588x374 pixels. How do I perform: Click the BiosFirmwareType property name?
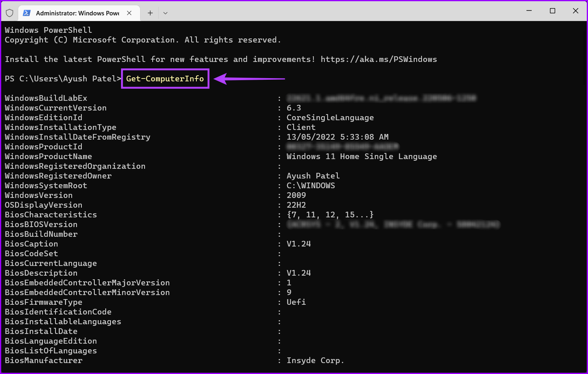coord(44,302)
